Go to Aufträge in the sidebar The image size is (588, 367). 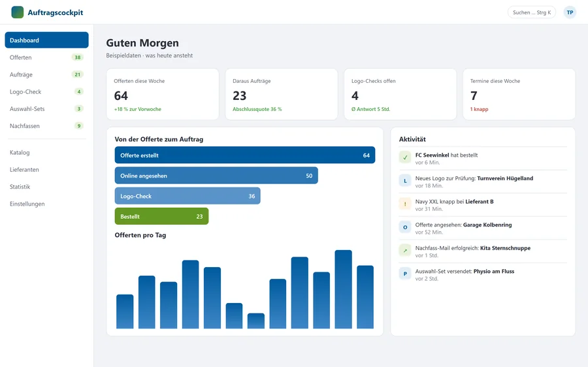click(46, 74)
